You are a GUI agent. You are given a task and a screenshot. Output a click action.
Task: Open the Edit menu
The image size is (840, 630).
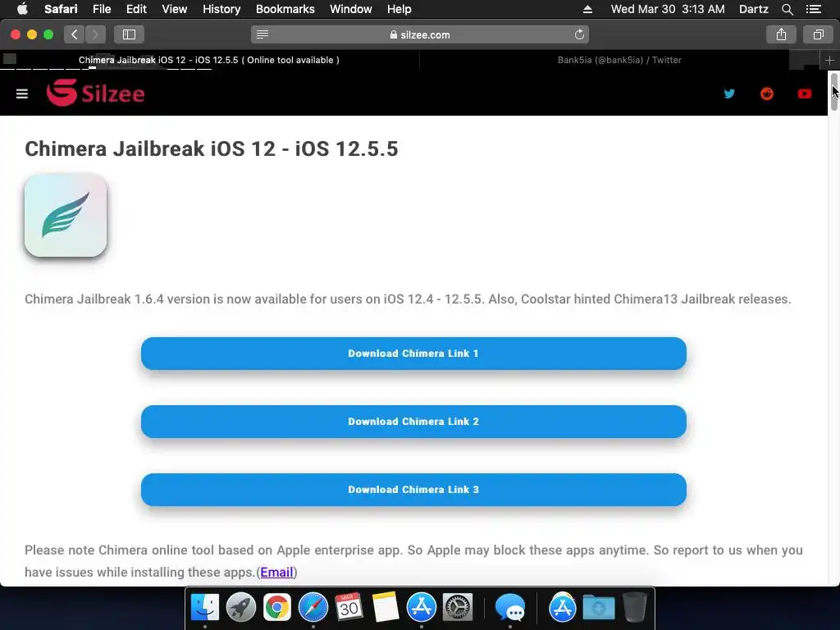click(x=136, y=9)
